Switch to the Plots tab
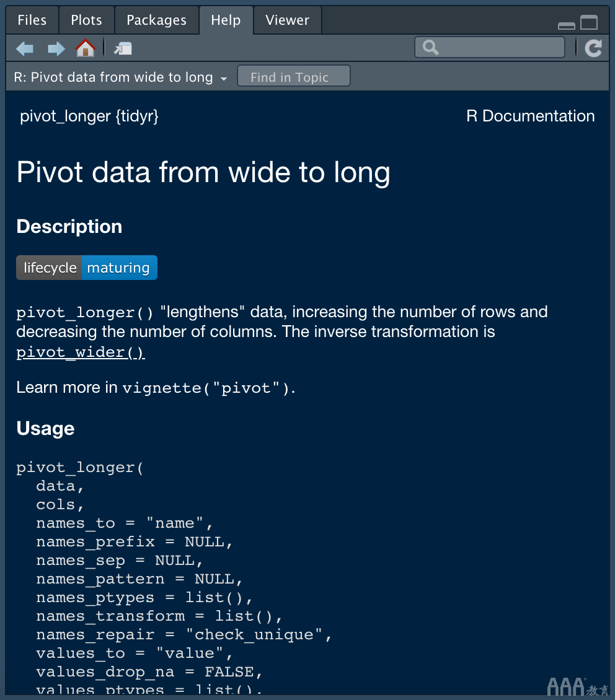615x700 pixels. (86, 20)
